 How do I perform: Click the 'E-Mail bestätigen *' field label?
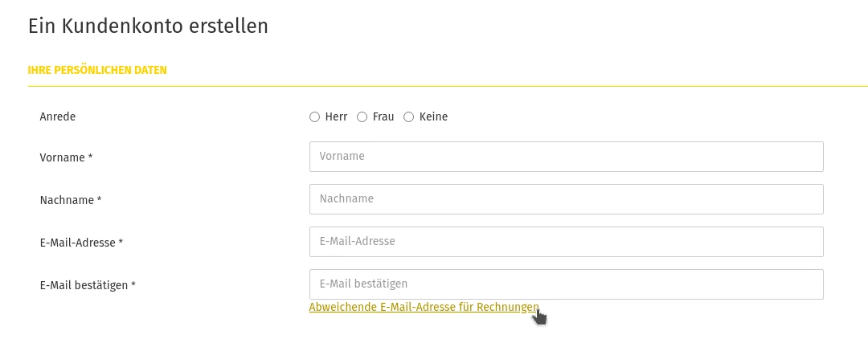click(88, 285)
